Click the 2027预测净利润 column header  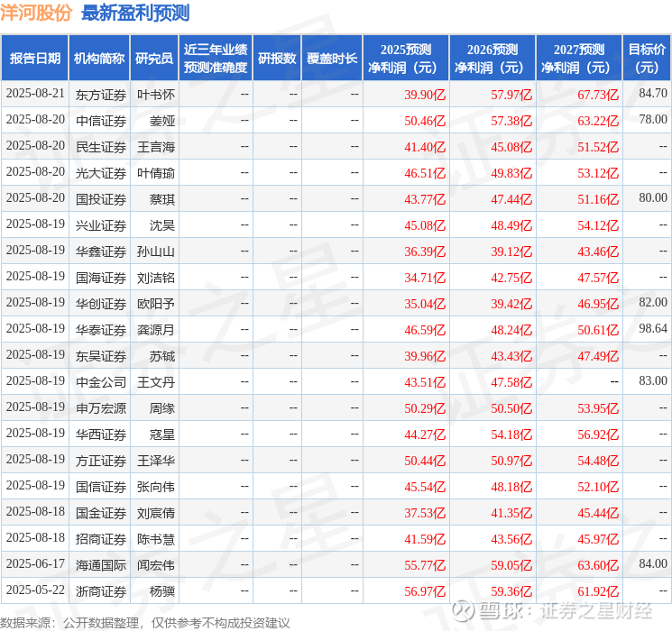pos(579,59)
